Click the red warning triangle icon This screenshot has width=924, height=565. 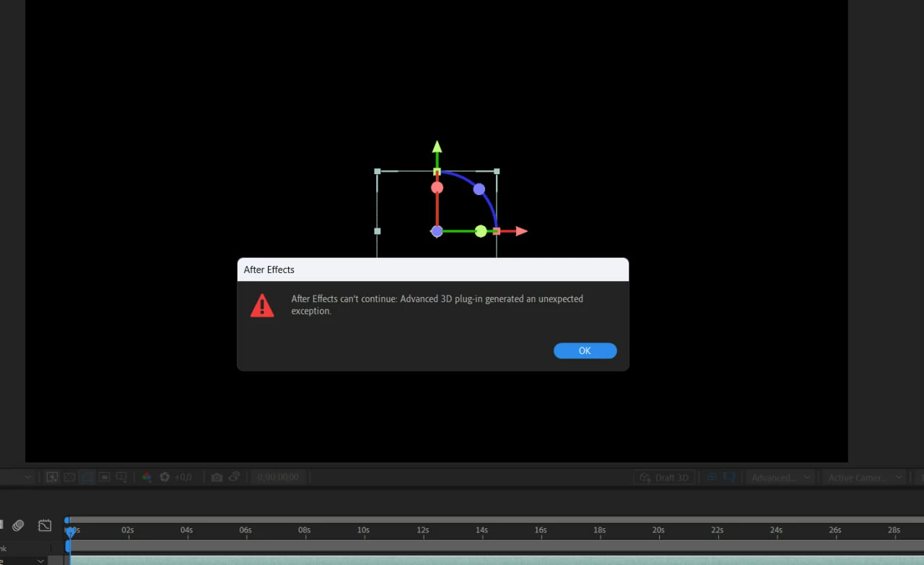coord(262,306)
